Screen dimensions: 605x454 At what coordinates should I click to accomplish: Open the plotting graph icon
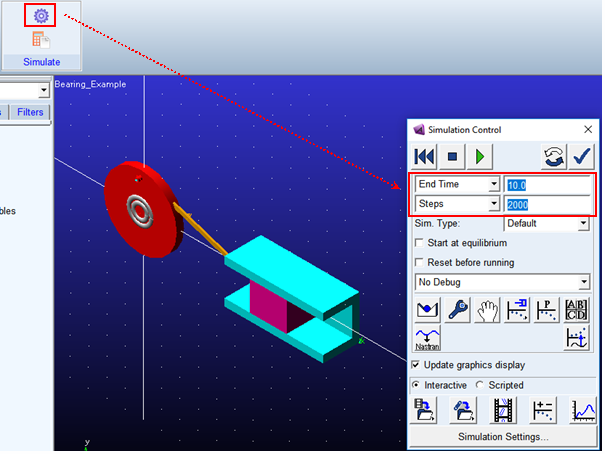pyautogui.click(x=583, y=410)
